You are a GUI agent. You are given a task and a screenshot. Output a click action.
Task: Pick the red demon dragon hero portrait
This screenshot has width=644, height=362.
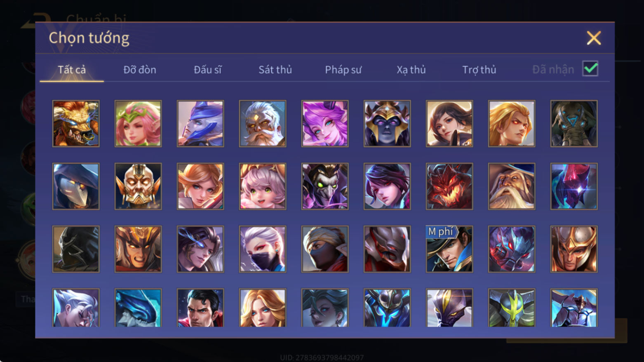pyautogui.click(x=449, y=186)
